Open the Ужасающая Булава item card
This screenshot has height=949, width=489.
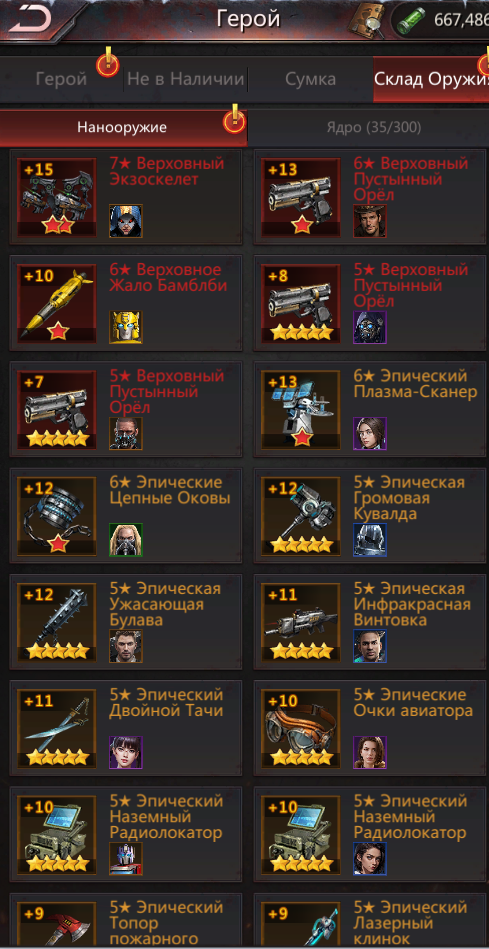[126, 623]
